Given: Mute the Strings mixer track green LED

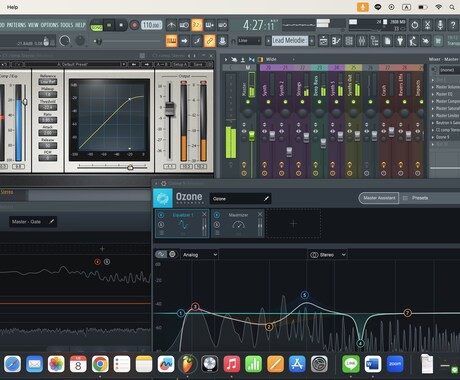Looking at the screenshot, I should 302,102.
